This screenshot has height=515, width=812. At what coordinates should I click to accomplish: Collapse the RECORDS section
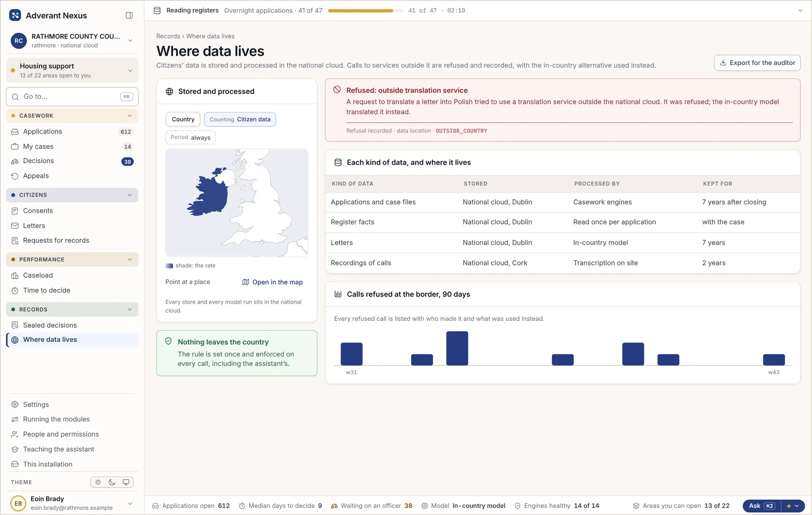coord(72,309)
